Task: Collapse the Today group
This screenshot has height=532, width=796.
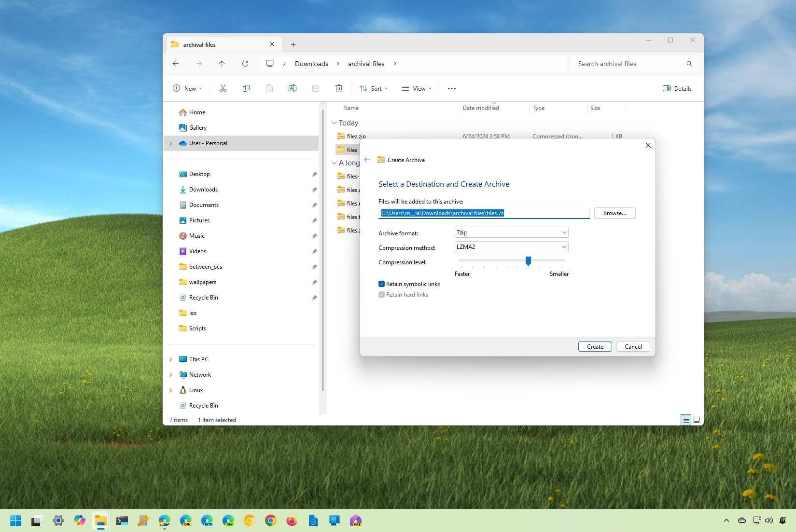Action: click(334, 123)
